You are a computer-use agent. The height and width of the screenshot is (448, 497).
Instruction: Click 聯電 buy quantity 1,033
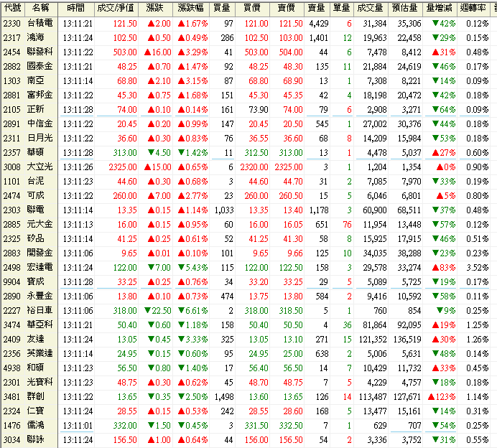(x=224, y=210)
